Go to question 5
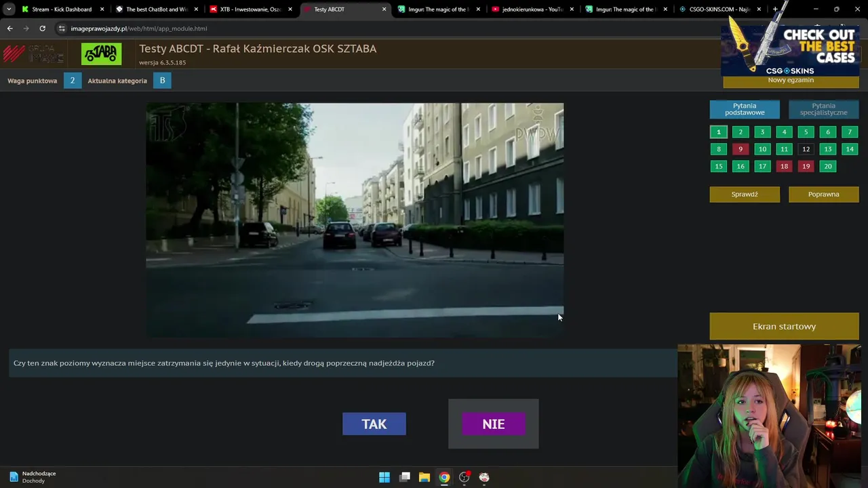The image size is (868, 488). [x=806, y=132]
